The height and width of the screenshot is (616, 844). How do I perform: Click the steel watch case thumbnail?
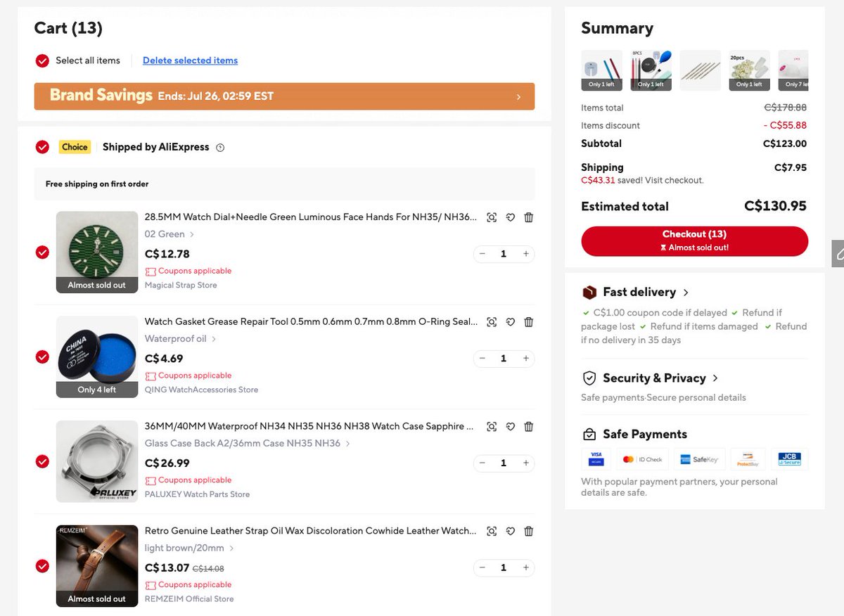(x=97, y=462)
